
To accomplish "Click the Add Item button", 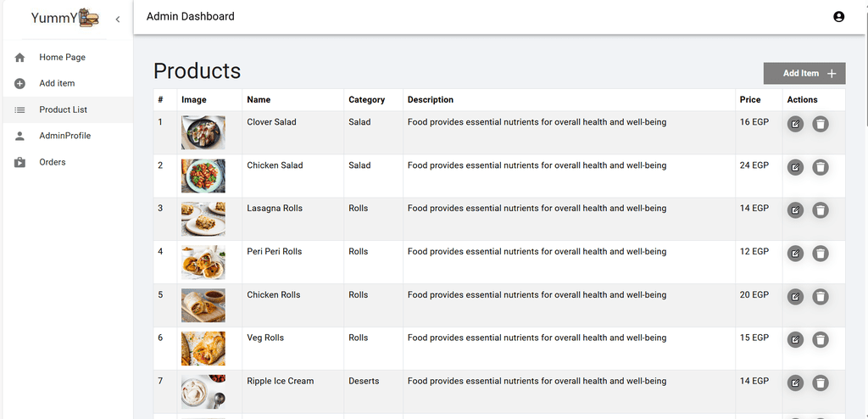I will (804, 73).
